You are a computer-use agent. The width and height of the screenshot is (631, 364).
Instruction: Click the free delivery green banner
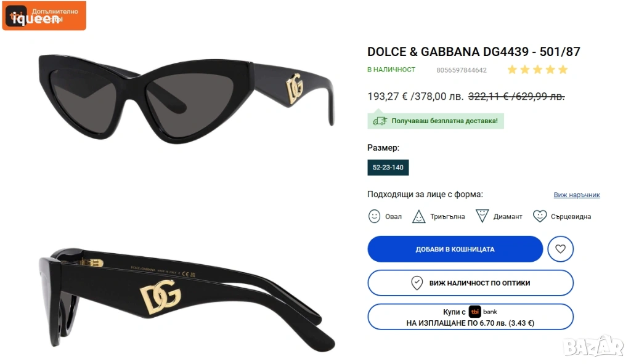436,121
